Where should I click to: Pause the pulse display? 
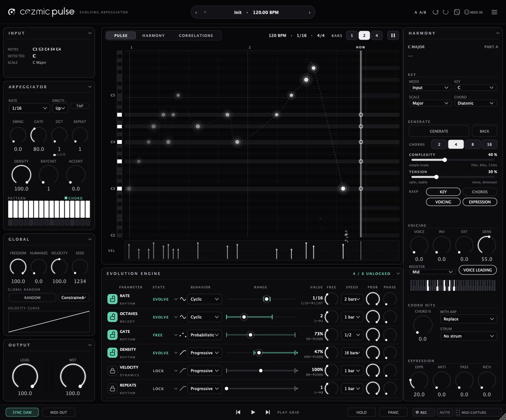point(393,35)
